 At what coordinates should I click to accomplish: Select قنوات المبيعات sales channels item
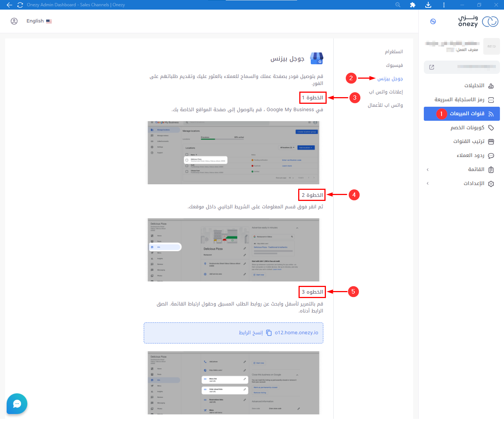[x=462, y=114]
